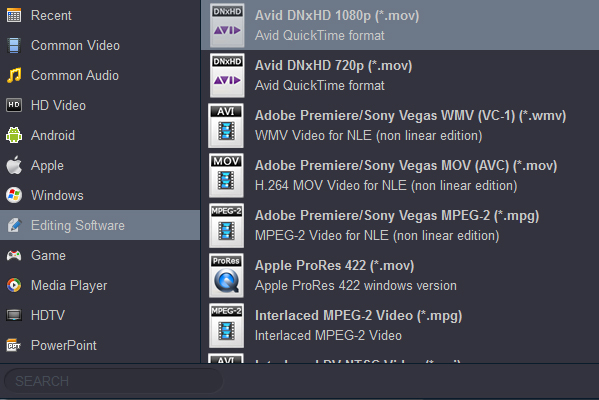Click the music note Common Audio icon
599x400 pixels.
tap(14, 75)
